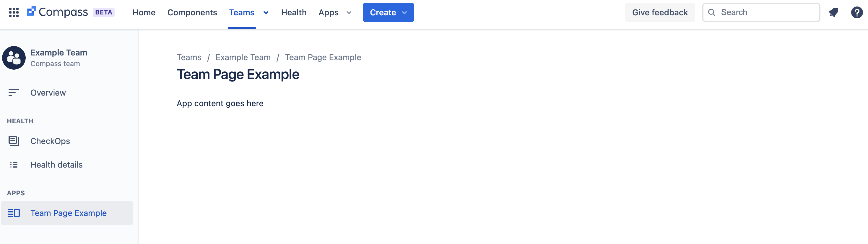Open help with the question mark icon

pyautogui.click(x=857, y=12)
